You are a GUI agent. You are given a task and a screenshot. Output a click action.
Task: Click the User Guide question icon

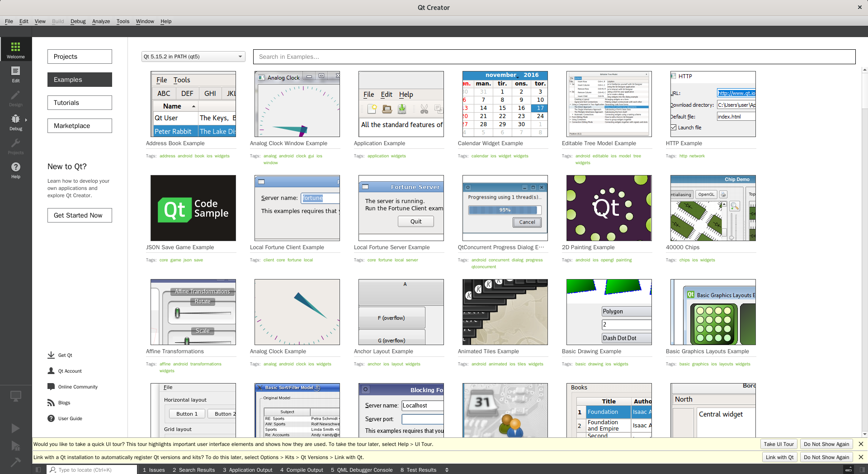[51, 418]
